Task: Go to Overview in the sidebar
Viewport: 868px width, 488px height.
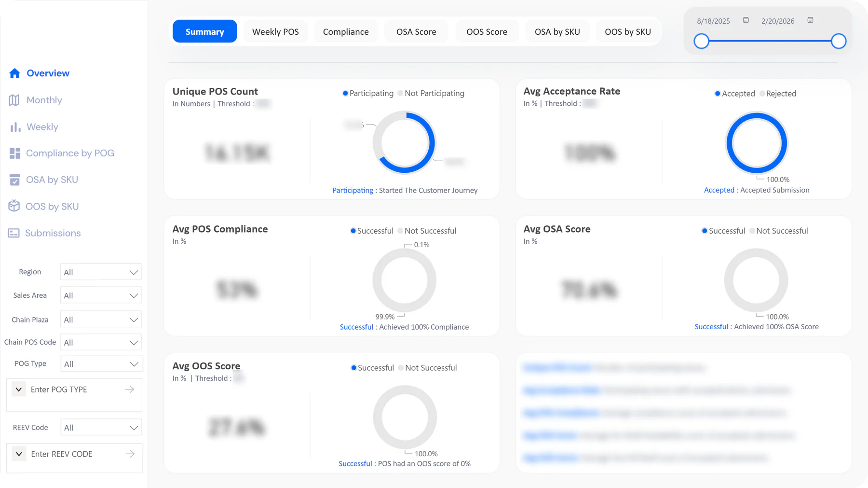Action: (48, 73)
